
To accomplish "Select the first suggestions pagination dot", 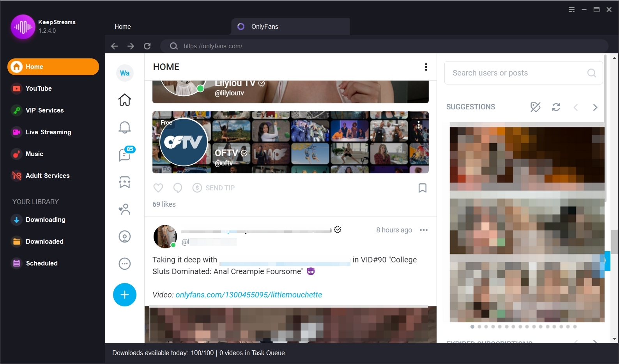I will pos(472,327).
